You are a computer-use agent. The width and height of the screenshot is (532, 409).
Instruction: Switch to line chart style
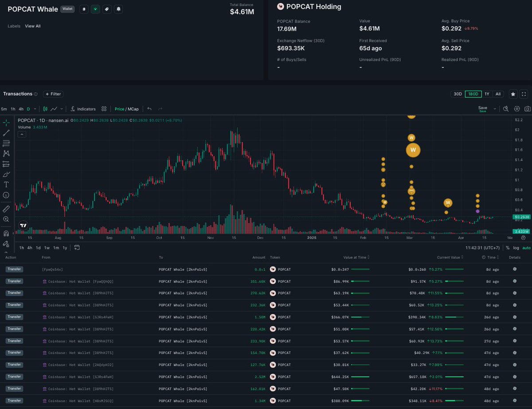point(54,109)
